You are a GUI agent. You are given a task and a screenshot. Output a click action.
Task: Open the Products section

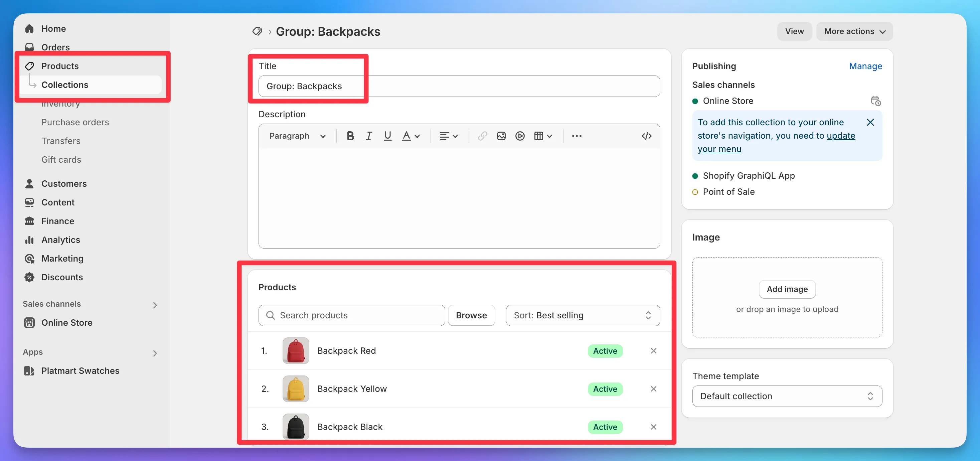point(60,66)
